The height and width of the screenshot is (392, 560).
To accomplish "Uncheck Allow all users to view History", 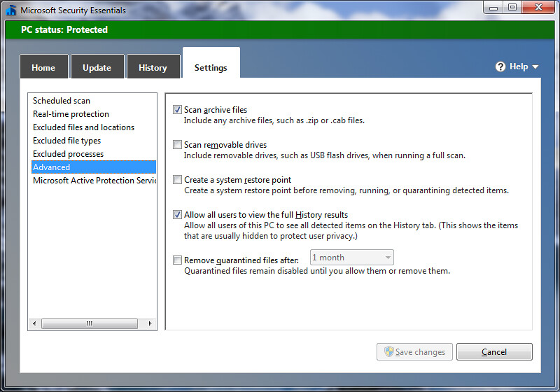I will pos(177,215).
